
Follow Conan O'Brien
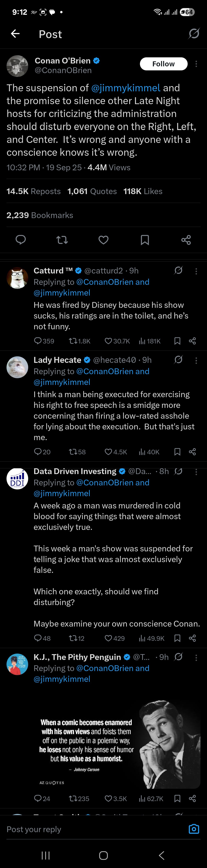tap(163, 64)
